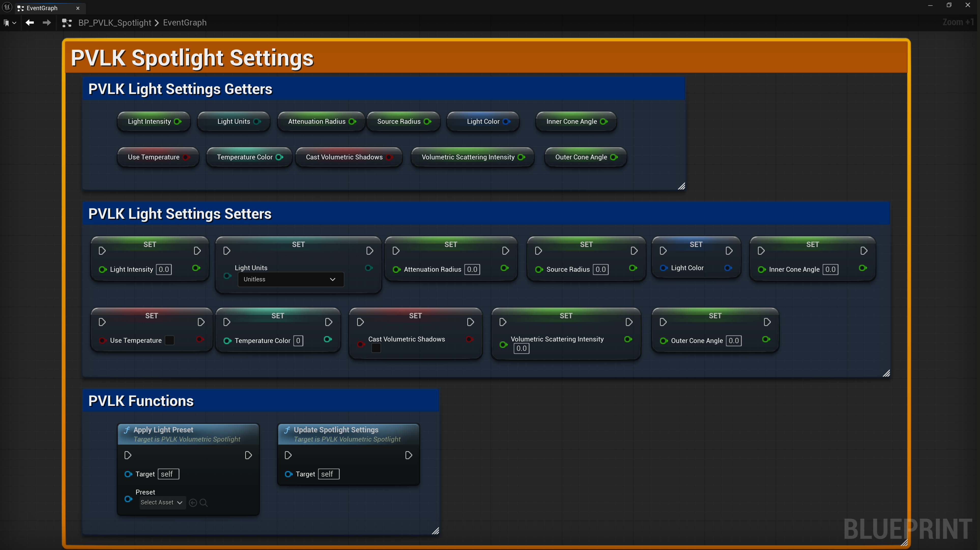Viewport: 980px width, 550px height.
Task: Click exec output pin on SET Temperature Color
Action: (329, 322)
